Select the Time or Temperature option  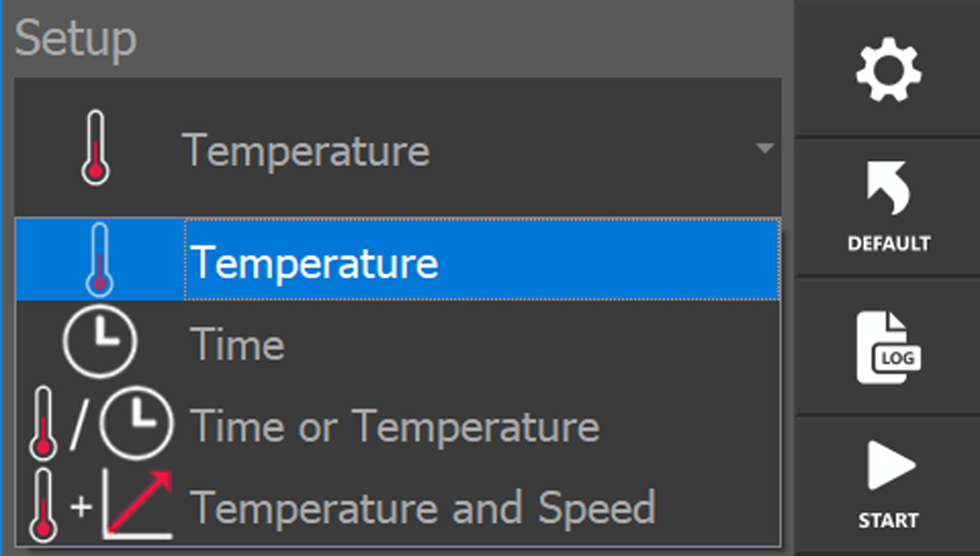(x=394, y=426)
